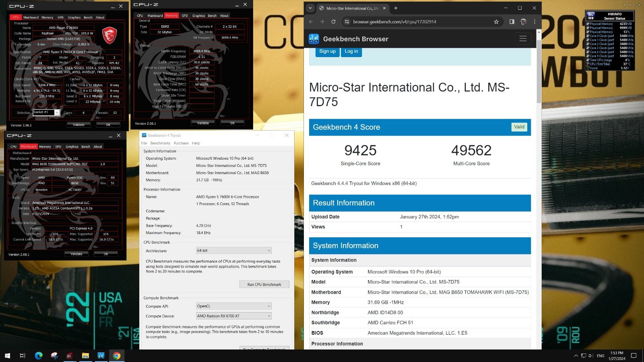The height and width of the screenshot is (362, 644).
Task: Open the Windows Start menu
Action: [x=7, y=356]
